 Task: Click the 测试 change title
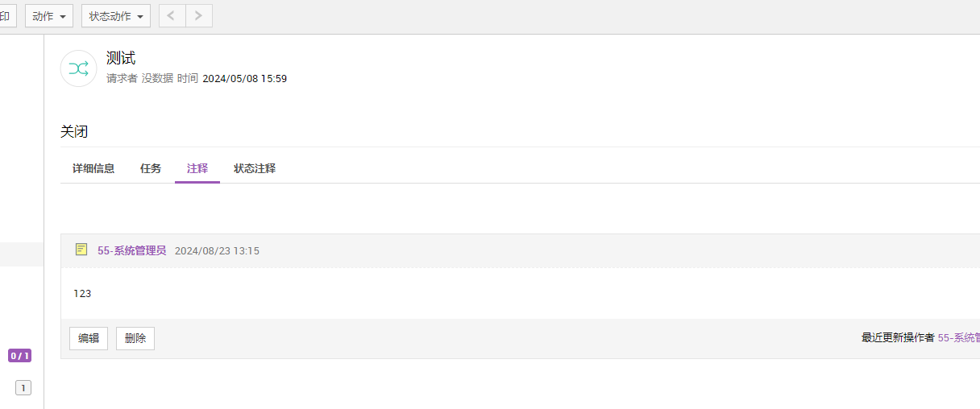point(121,58)
